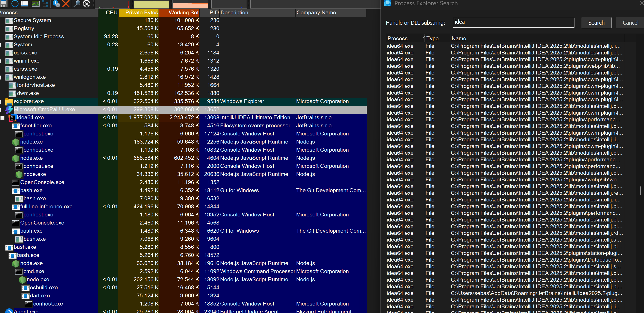Viewport: 644px width, 313px height.
Task: Select the sebas AppData search result row
Action: [x=536, y=293]
